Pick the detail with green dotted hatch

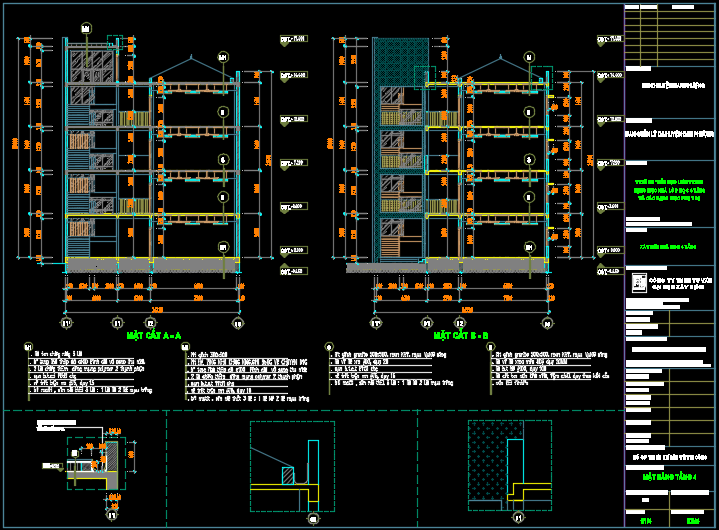click(x=509, y=465)
